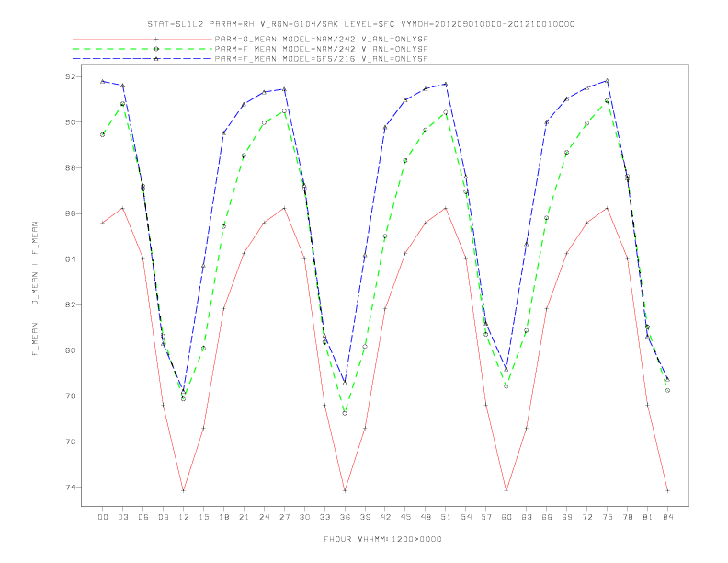This screenshot has height=563, width=728.
Task: Click y-axis tick label 74
Action: coord(71,488)
